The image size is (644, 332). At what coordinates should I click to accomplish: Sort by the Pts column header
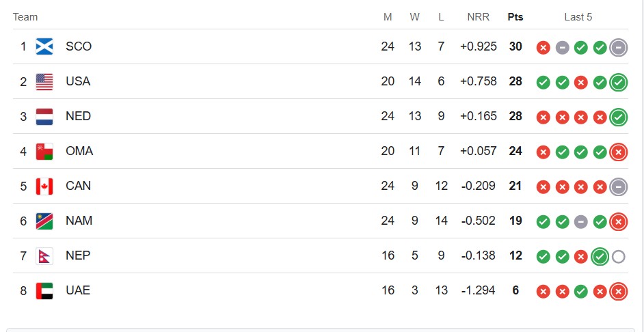[515, 17]
